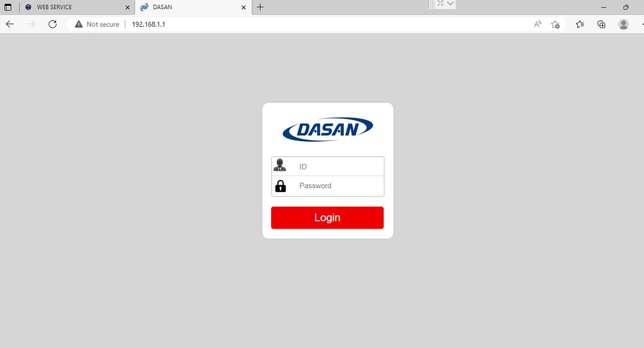This screenshot has height=348, width=644.
Task: Focus the Password input field
Action: click(327, 186)
